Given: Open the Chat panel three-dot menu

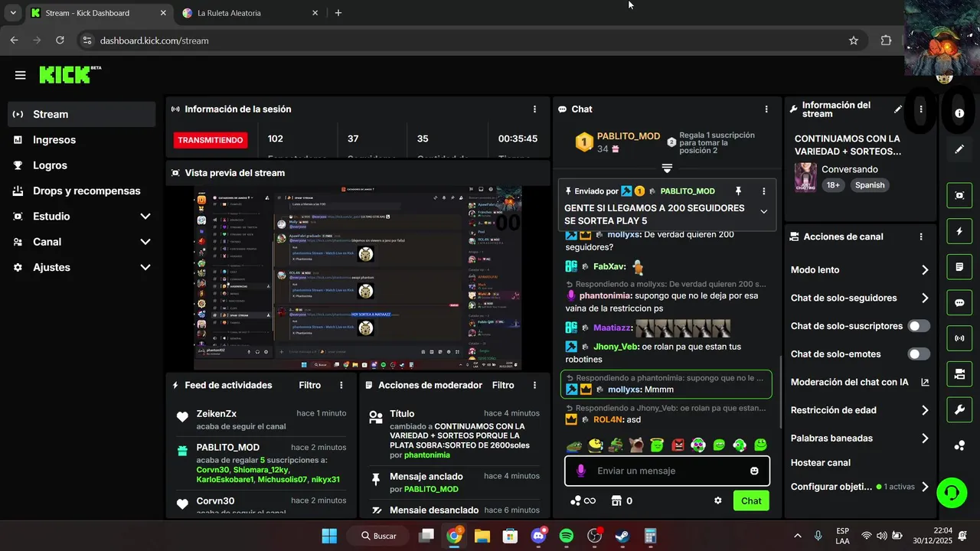Looking at the screenshot, I should point(766,109).
